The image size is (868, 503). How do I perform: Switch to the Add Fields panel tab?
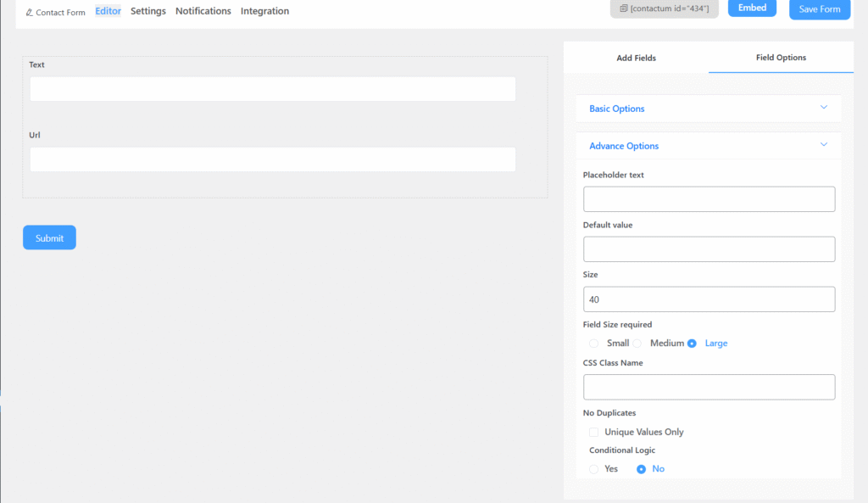pyautogui.click(x=636, y=58)
